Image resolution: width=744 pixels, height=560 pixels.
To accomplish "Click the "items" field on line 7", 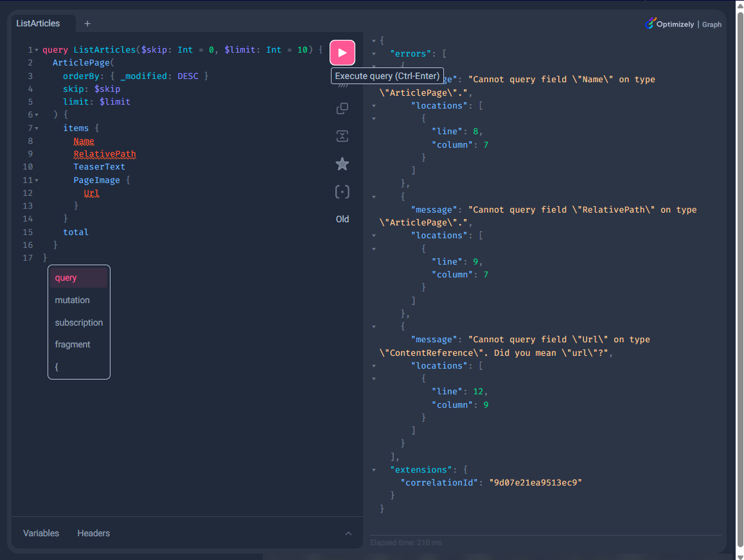I will tap(76, 128).
